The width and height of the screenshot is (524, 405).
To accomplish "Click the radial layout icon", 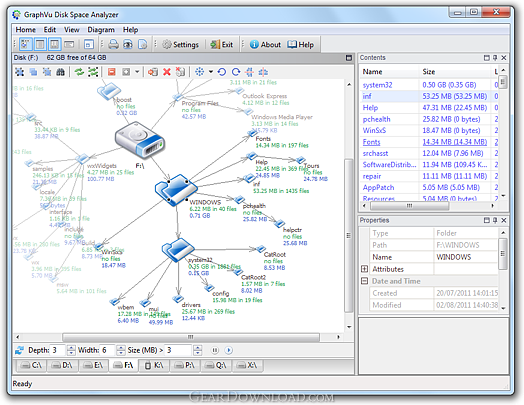I will point(200,72).
